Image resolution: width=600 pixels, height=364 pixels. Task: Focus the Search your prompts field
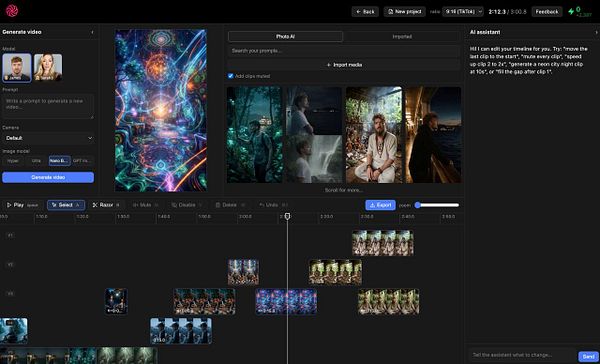[x=344, y=51]
